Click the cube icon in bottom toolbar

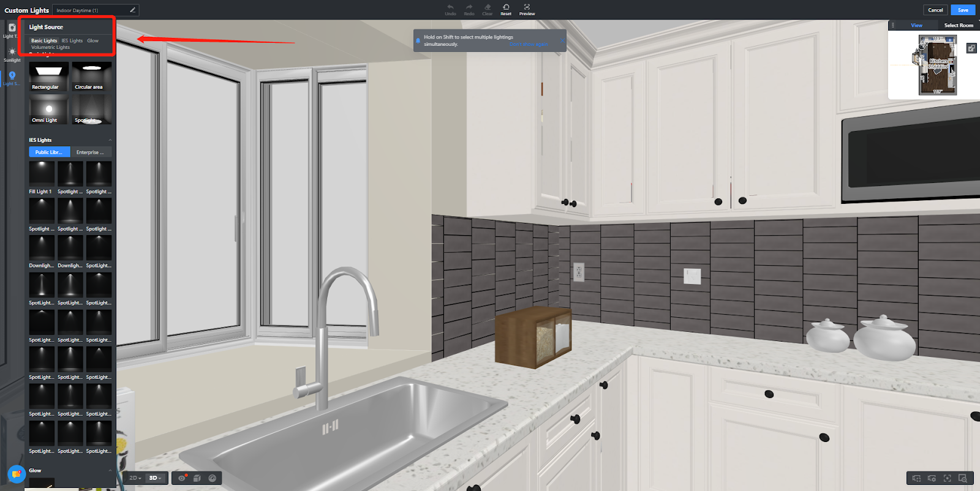(x=197, y=478)
